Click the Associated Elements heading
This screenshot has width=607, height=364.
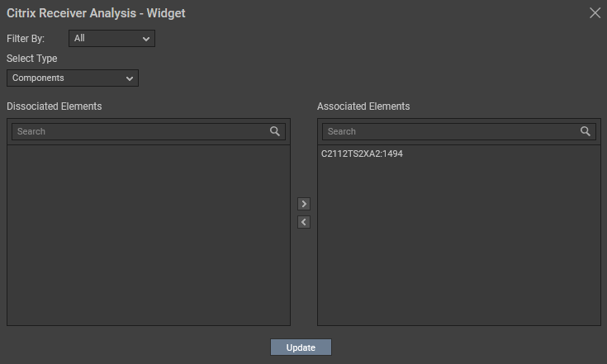[x=363, y=106]
